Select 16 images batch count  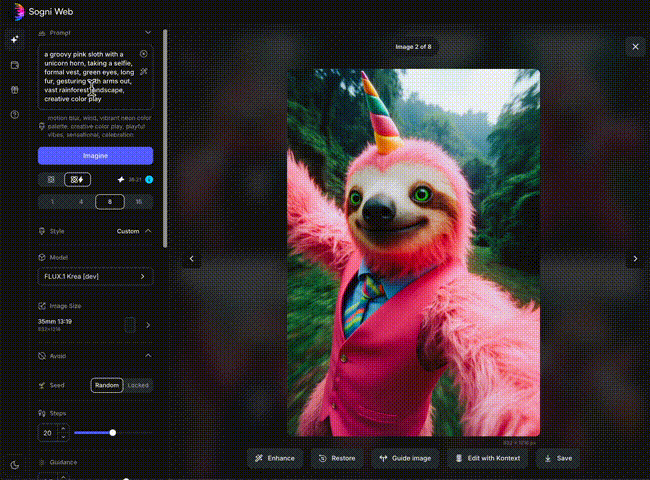(138, 201)
